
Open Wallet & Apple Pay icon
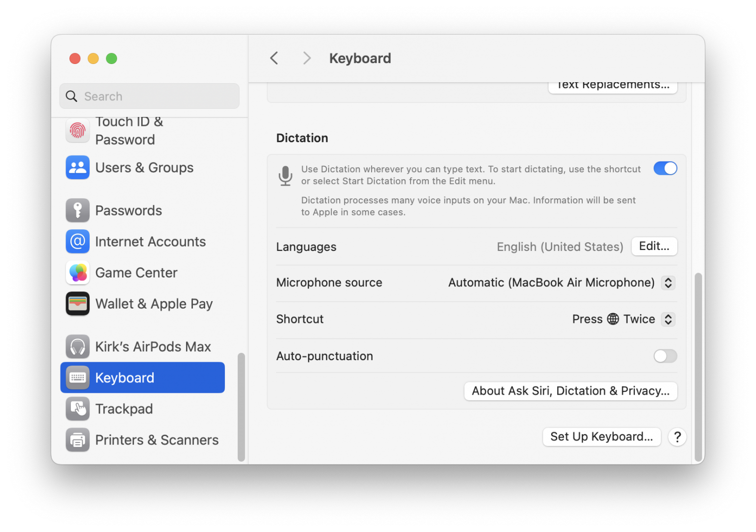point(77,304)
